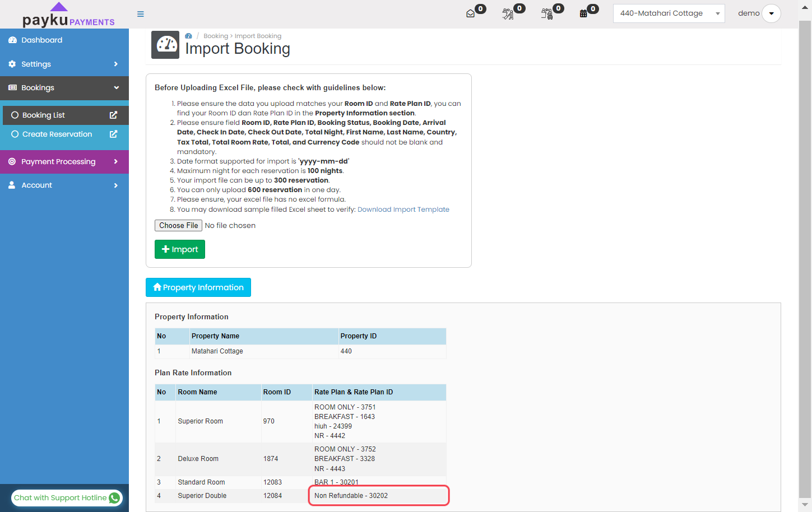Click the house icon on Property Information
This screenshot has height=512, width=812.
point(157,287)
